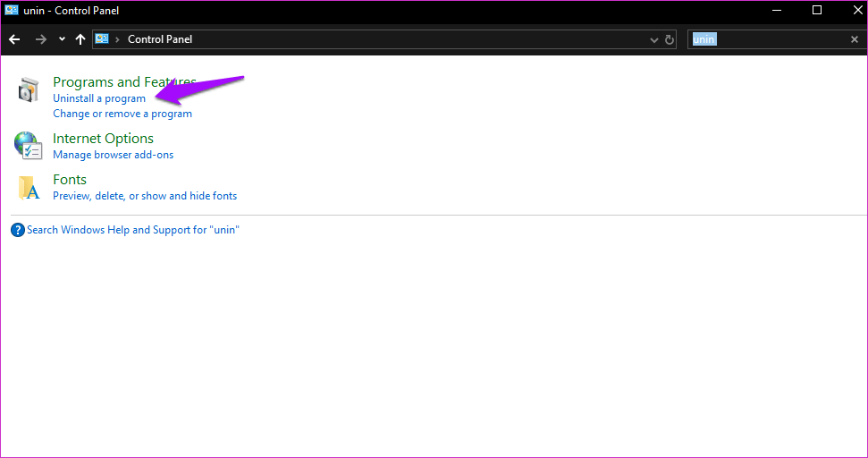Viewport: 868px width, 458px height.
Task: Refresh the Control Panel view
Action: pos(670,39)
